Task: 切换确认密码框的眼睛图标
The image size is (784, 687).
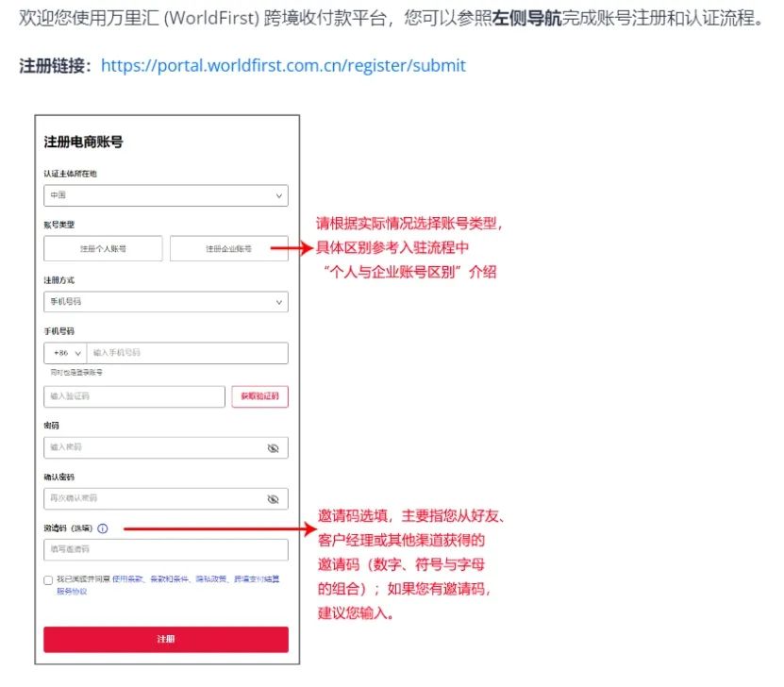Action: (272, 498)
